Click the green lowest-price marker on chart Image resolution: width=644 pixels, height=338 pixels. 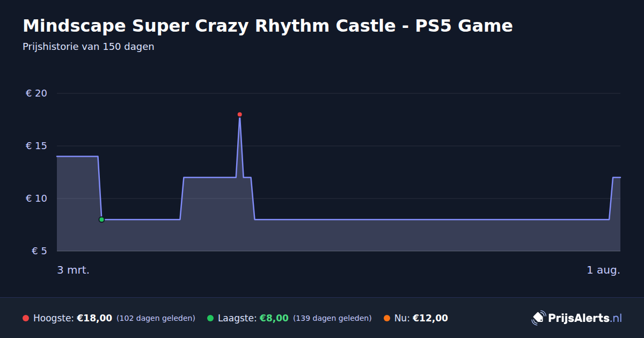101,219
